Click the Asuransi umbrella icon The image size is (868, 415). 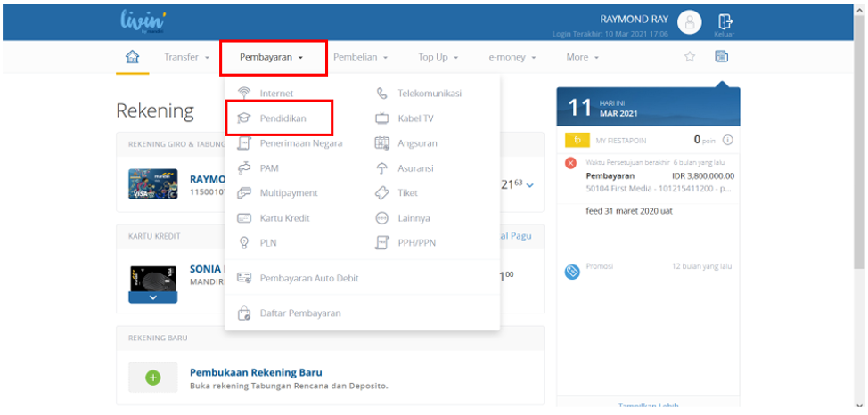382,167
